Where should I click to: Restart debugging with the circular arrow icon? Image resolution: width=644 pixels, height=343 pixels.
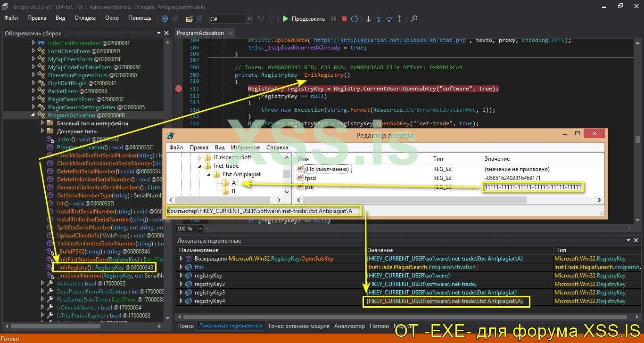click(x=355, y=19)
